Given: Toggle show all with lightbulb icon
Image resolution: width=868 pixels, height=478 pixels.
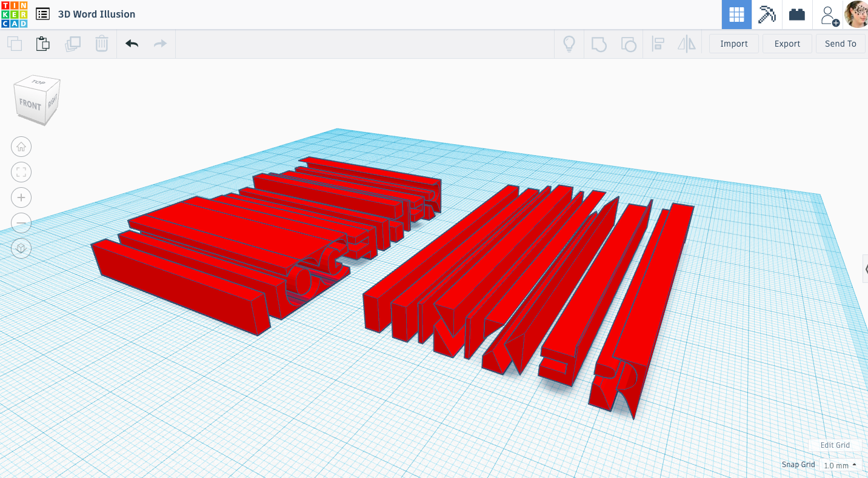Looking at the screenshot, I should [x=569, y=44].
